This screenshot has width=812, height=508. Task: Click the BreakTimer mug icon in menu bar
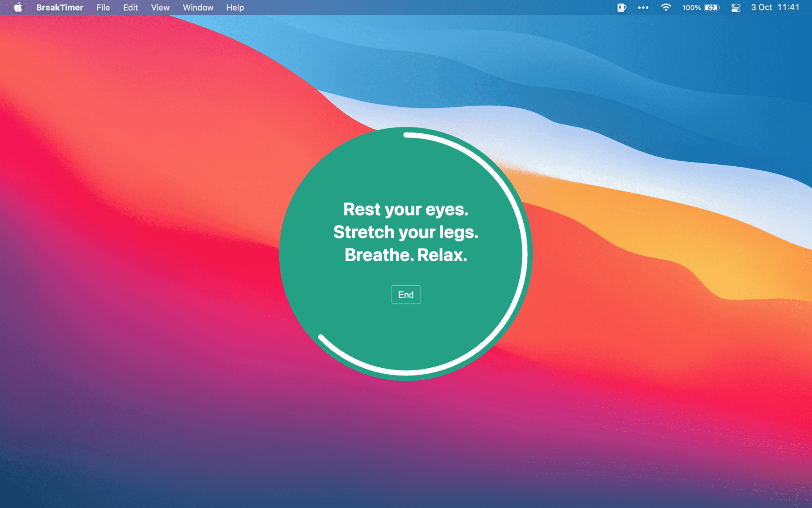[621, 8]
